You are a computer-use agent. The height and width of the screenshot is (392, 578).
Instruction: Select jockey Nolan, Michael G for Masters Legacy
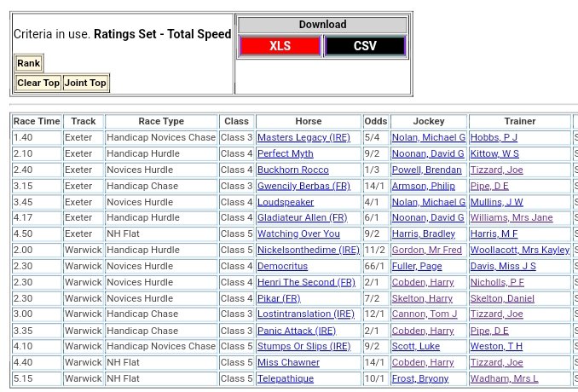[428, 137]
